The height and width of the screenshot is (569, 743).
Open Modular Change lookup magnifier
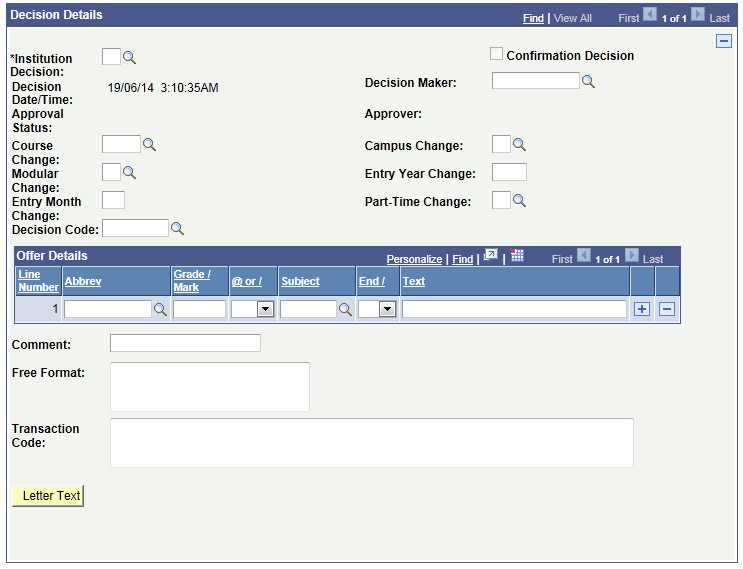tap(129, 172)
